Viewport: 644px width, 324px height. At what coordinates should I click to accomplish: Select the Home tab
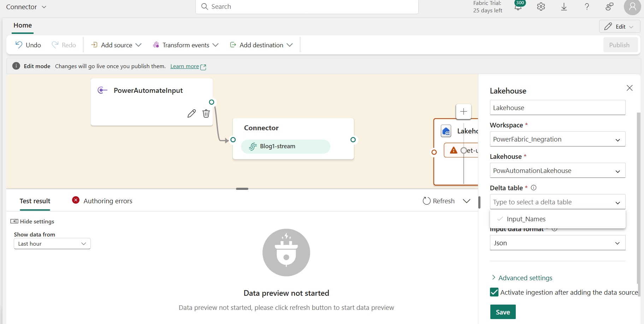coord(23,25)
